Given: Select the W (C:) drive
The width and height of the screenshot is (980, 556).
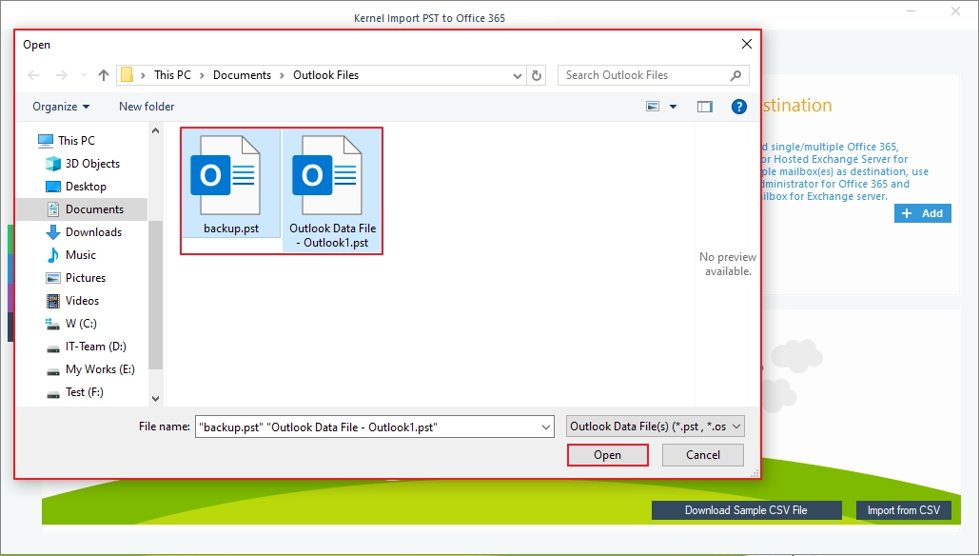Looking at the screenshot, I should point(71,324).
